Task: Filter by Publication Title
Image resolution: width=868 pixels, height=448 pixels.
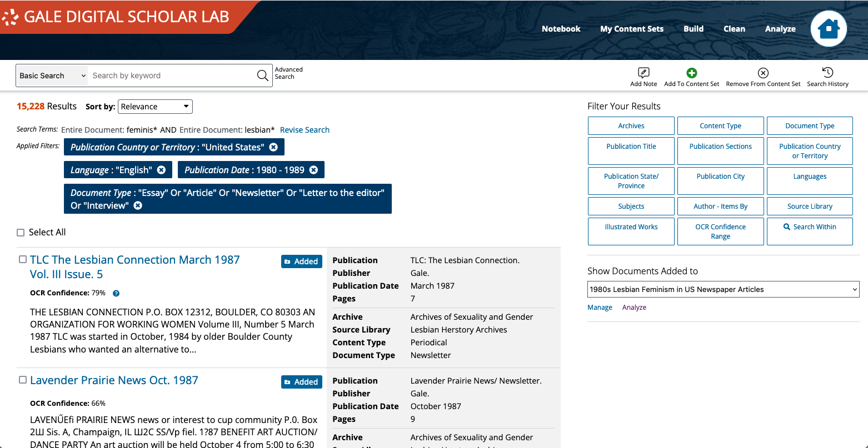Action: click(x=631, y=151)
